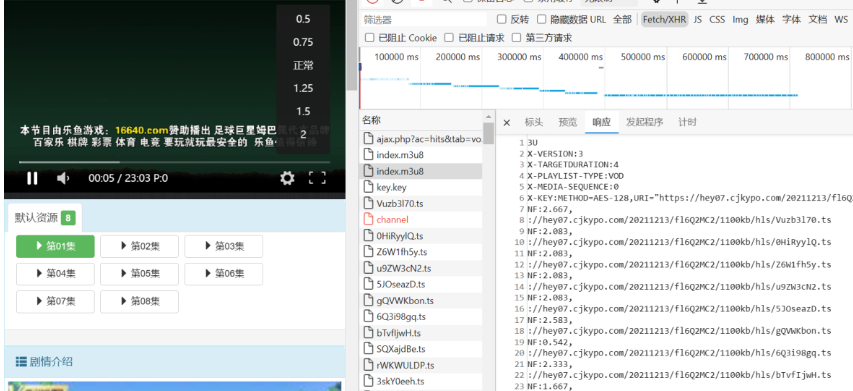Click the 剧情介绍 heading

coord(44,362)
